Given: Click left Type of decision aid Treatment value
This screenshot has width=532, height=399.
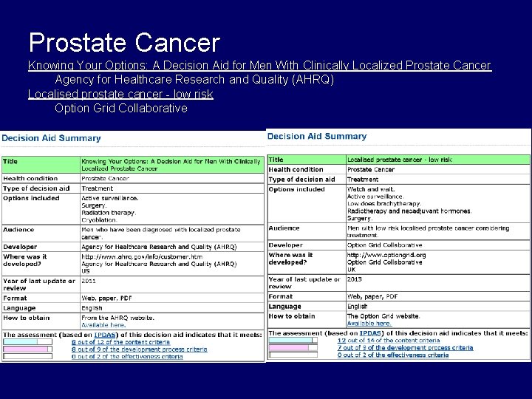Looking at the screenshot, I should (97, 188).
